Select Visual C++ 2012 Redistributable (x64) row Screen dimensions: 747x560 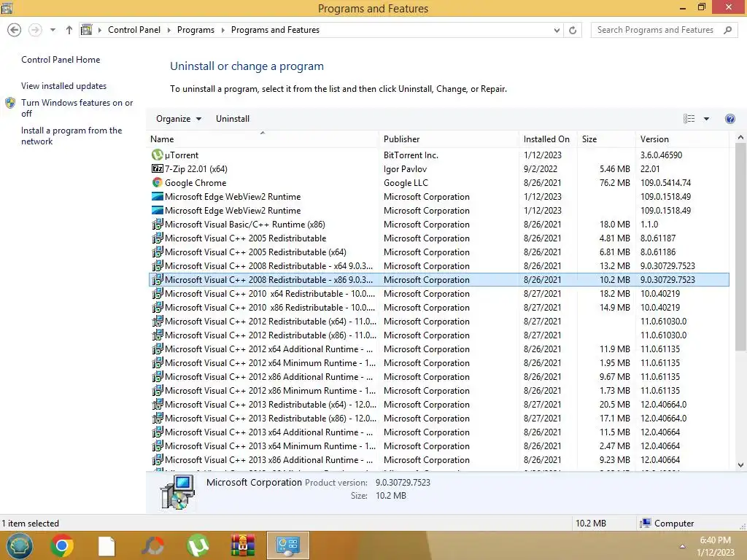438,321
